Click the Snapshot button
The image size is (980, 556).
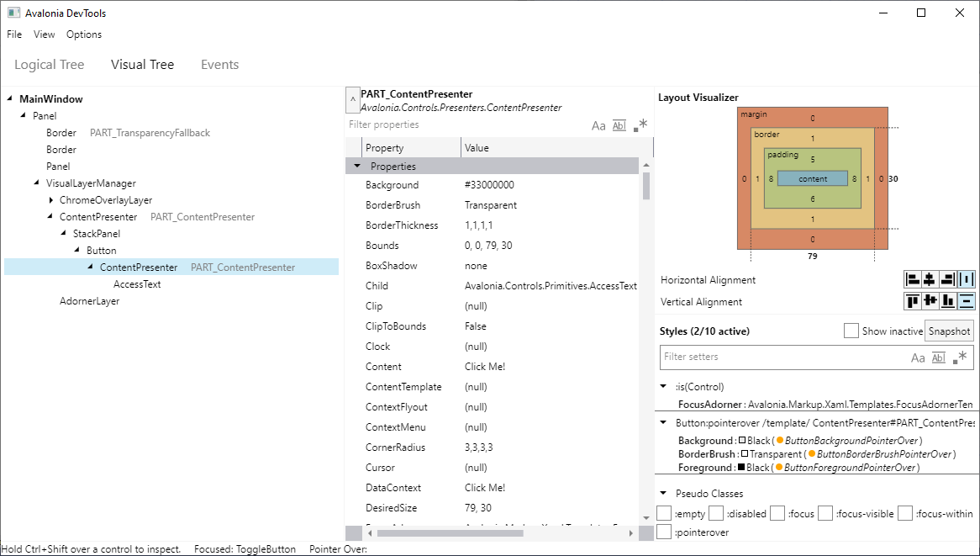[949, 331]
